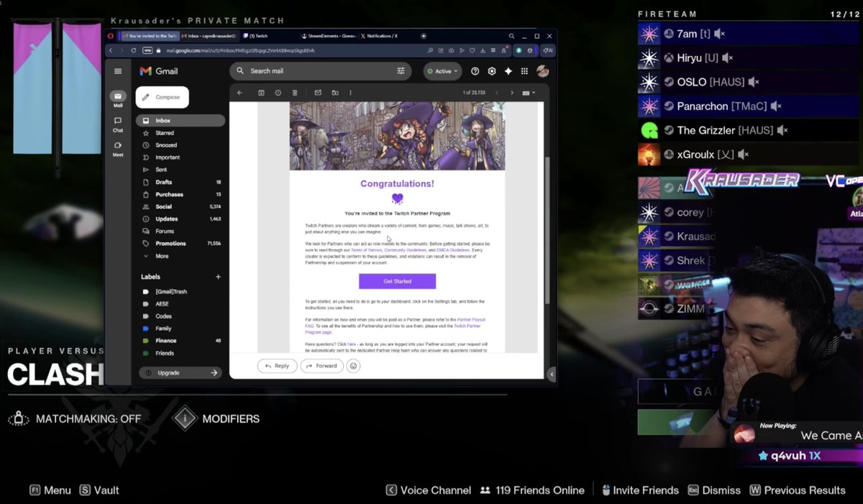Click the Compose button in Gmail

(162, 97)
